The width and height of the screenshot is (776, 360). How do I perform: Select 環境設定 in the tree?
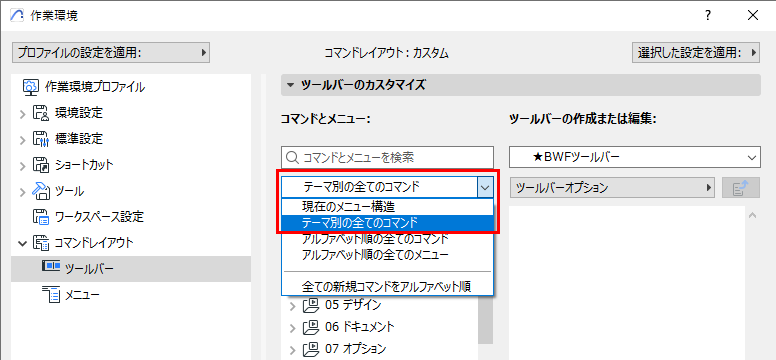[x=79, y=113]
